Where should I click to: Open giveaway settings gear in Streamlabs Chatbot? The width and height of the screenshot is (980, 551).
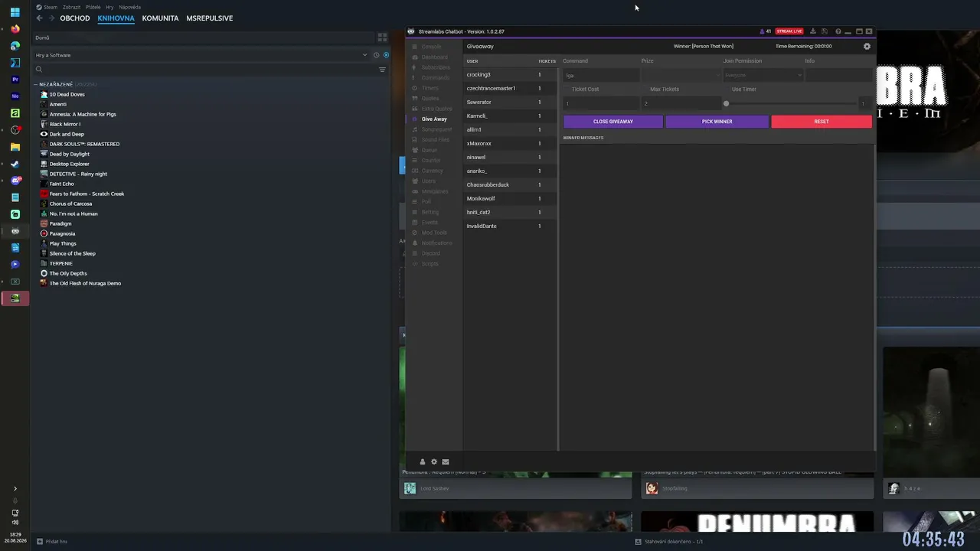(x=867, y=46)
